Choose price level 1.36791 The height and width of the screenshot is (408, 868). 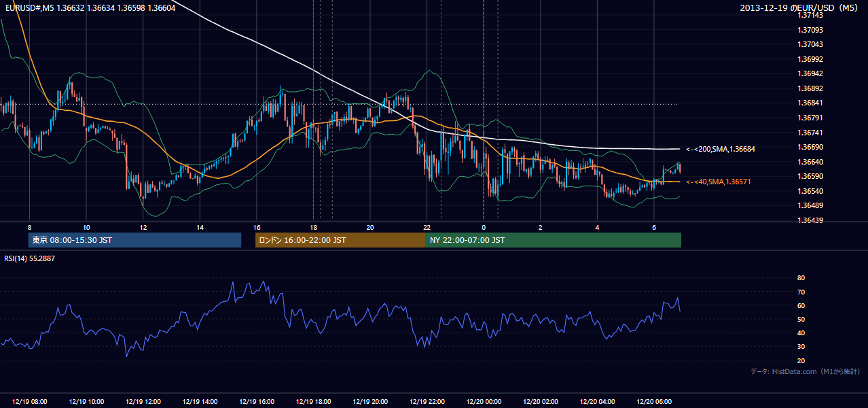click(810, 118)
